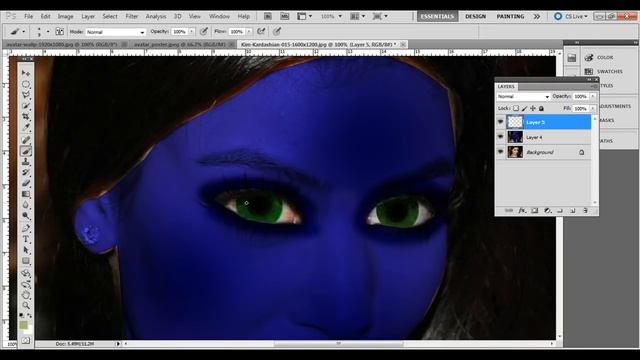Open Opacity slider arrow in options bar
The image size is (640, 360).
pos(191,31)
